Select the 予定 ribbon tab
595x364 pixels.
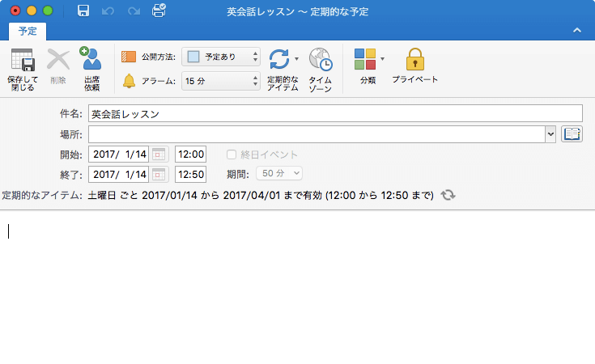[x=28, y=31]
